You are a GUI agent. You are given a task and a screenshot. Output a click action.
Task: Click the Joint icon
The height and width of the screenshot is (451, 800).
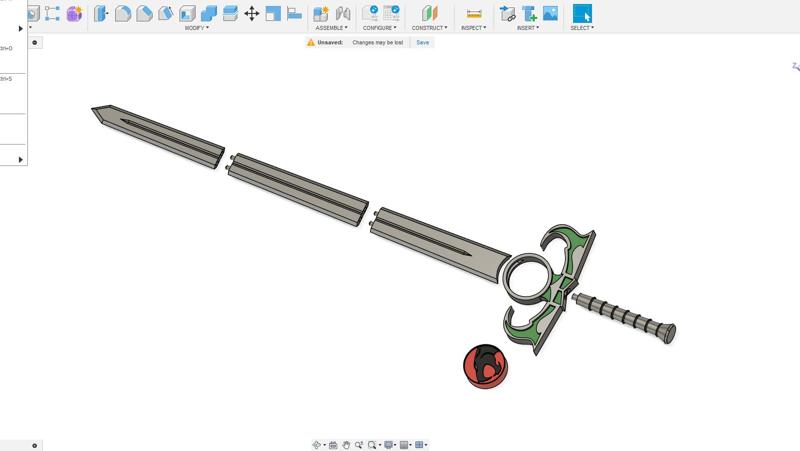click(x=343, y=14)
